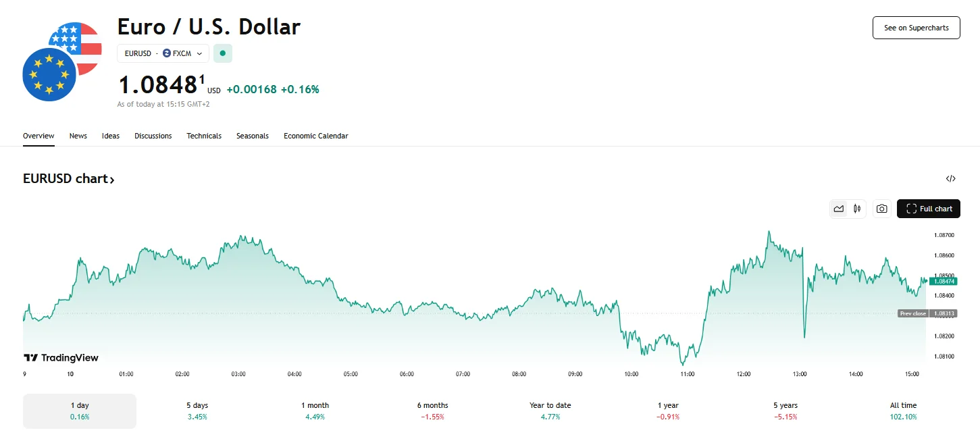Screen dimensions: 980x441
Task: Click the green market status indicator
Action: click(x=223, y=53)
